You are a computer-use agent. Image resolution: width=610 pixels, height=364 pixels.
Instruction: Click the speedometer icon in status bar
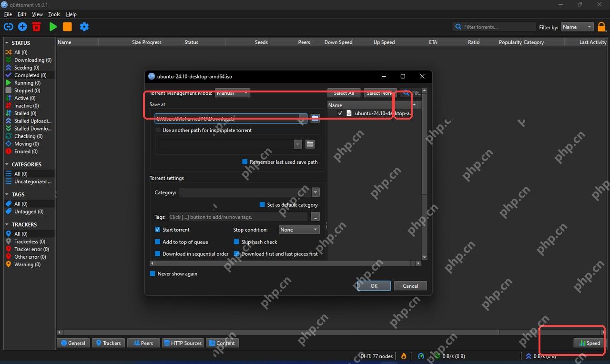click(x=421, y=356)
